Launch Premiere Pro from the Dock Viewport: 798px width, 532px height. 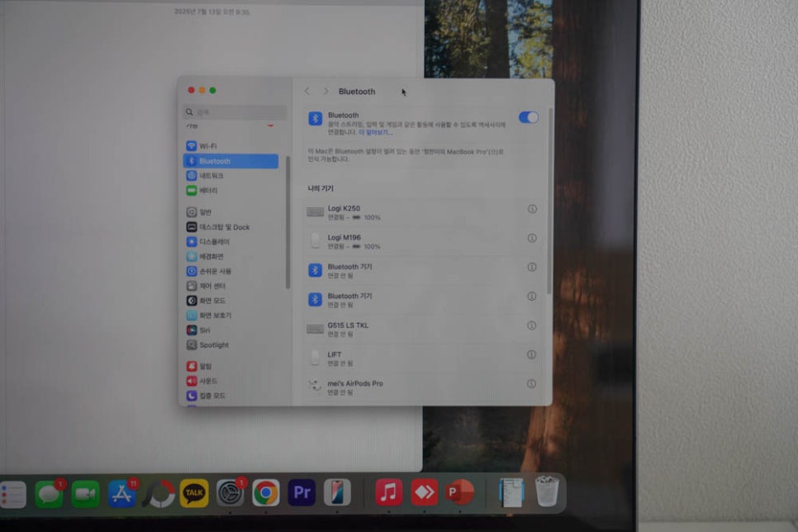click(302, 493)
